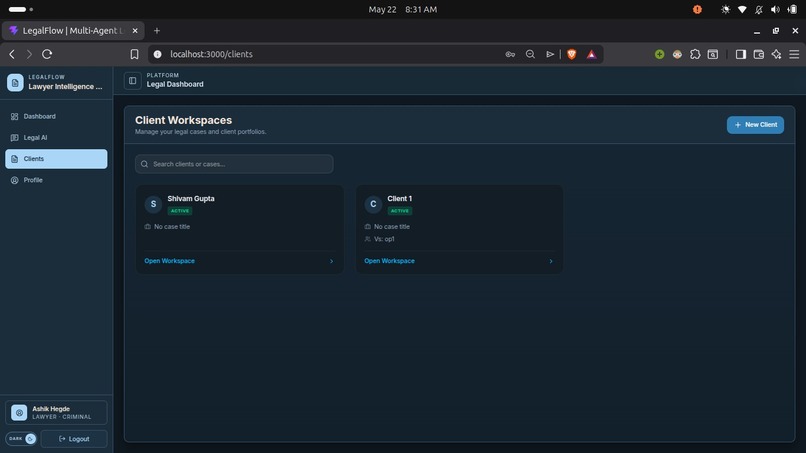Create a New Client
Viewport: 806px width, 453px height.
(755, 124)
